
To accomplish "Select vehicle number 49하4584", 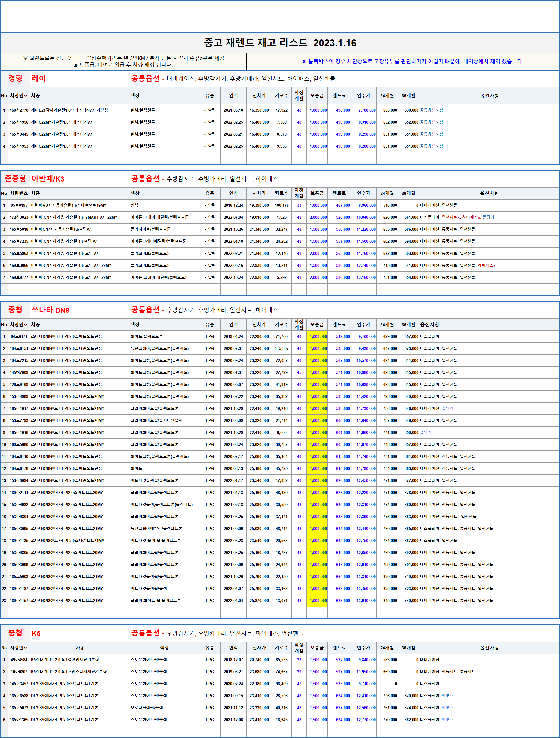I will (x=19, y=660).
